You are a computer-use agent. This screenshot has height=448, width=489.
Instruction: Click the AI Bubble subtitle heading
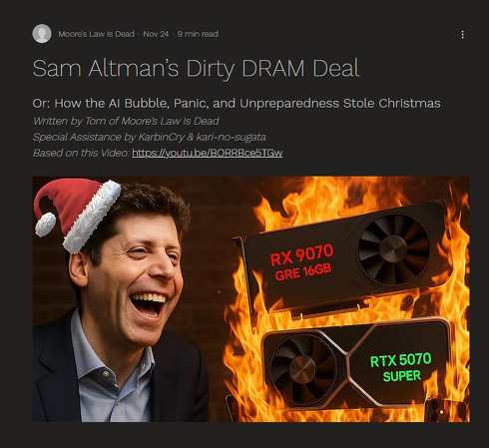point(237,104)
